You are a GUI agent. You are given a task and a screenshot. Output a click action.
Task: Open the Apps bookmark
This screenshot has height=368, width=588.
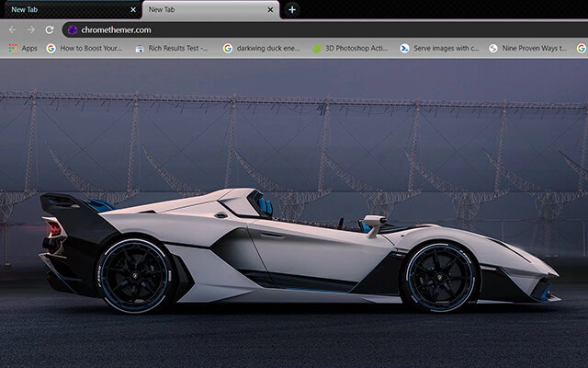[23, 48]
